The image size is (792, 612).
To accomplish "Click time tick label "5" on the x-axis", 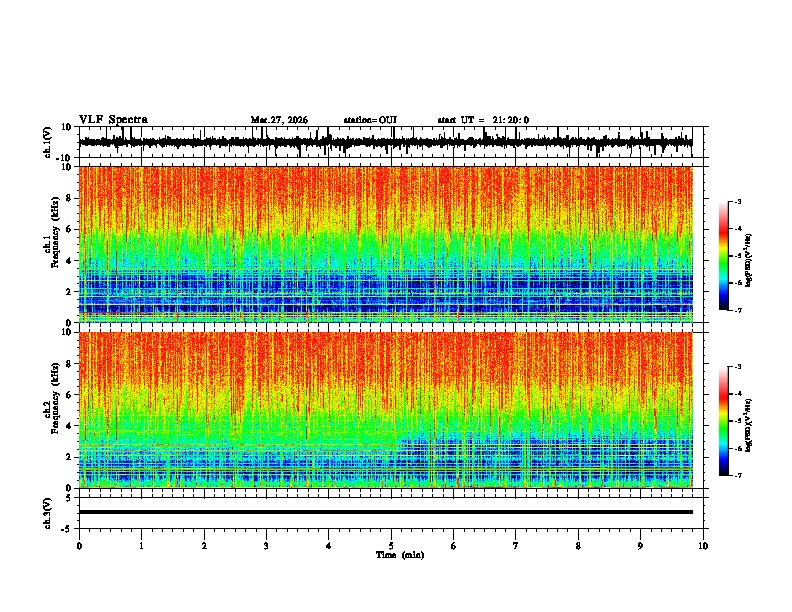I will click(391, 546).
